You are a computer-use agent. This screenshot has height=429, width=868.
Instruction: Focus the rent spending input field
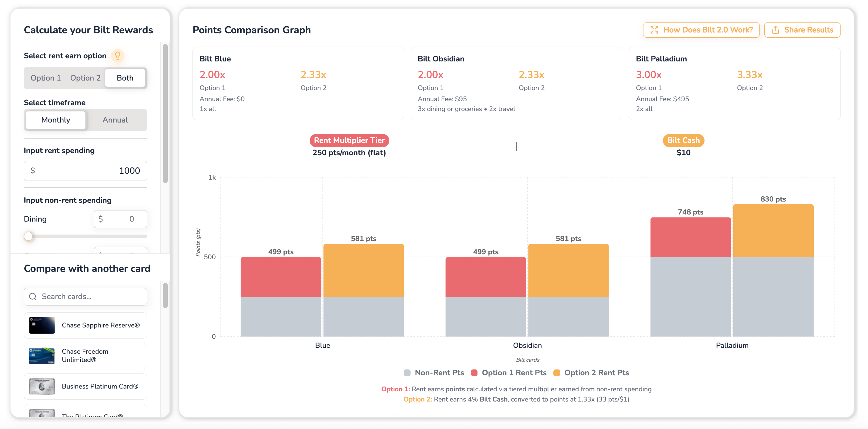[85, 171]
